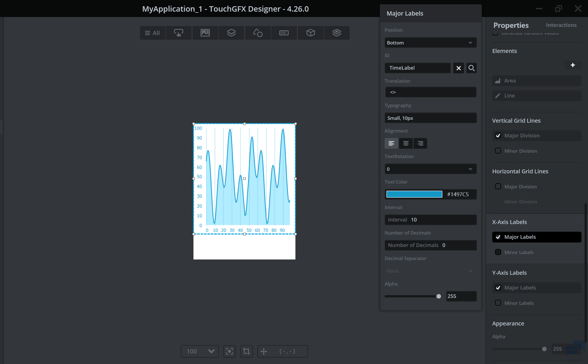
Task: Select the All widgets menu item
Action: [x=152, y=33]
